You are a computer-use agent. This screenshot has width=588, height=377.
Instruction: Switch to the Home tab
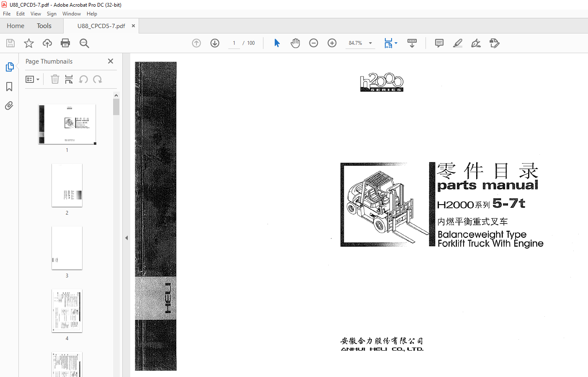[15, 26]
